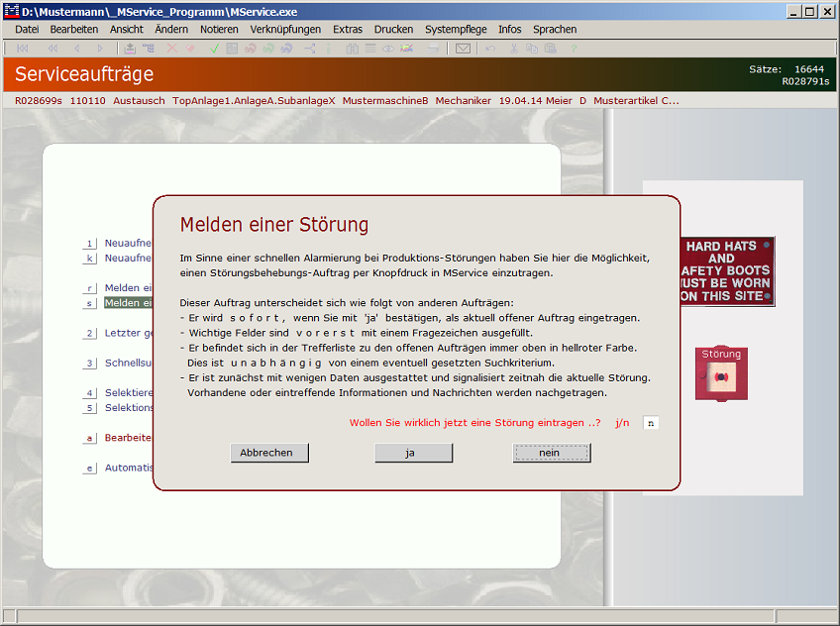This screenshot has width=840, height=626.
Task: Cut with the scissors toolbar icon
Action: pos(514,48)
